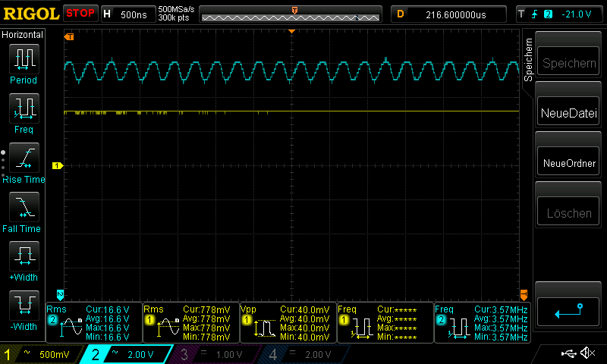
Task: Click the channel 1 yellow ground level marker
Action: point(58,165)
